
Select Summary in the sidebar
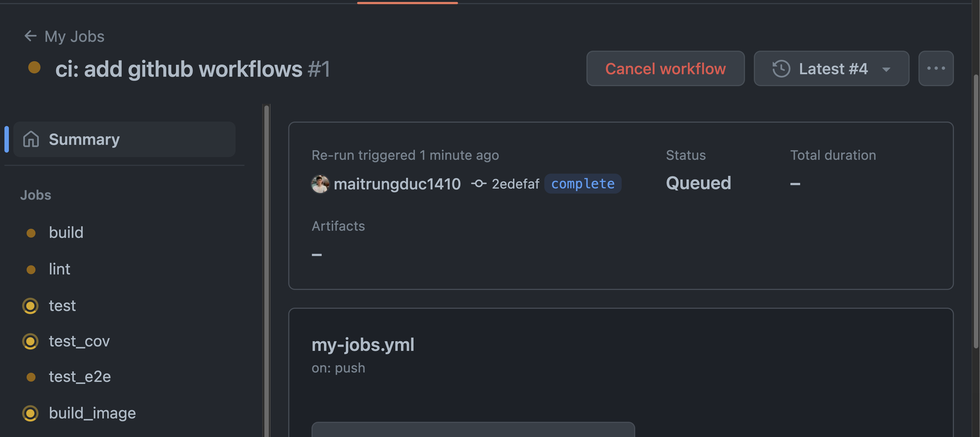pyautogui.click(x=84, y=139)
